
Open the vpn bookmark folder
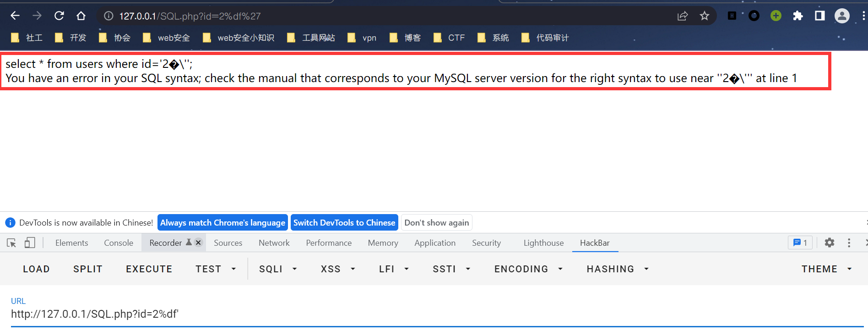click(362, 38)
